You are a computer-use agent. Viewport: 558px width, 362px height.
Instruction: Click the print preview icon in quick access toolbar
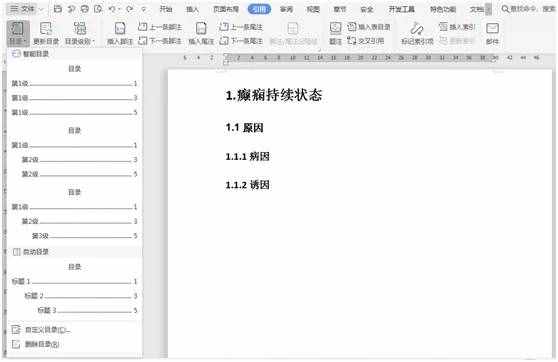click(x=98, y=9)
